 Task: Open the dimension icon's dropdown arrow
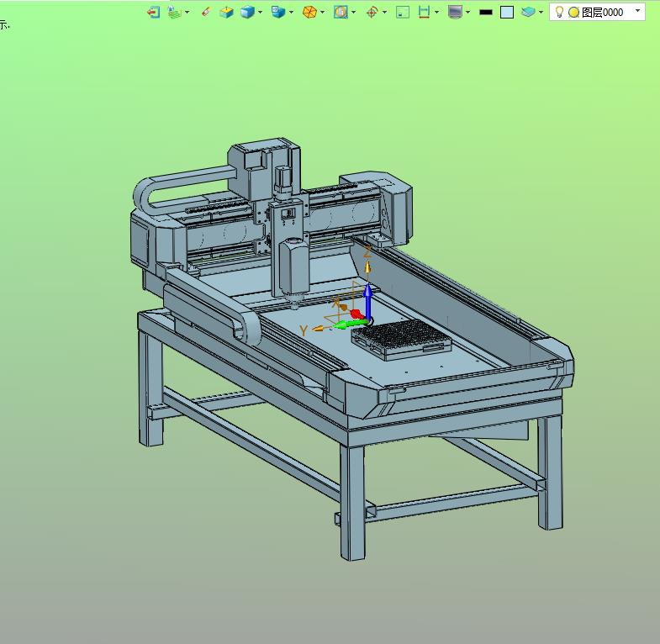[436, 13]
